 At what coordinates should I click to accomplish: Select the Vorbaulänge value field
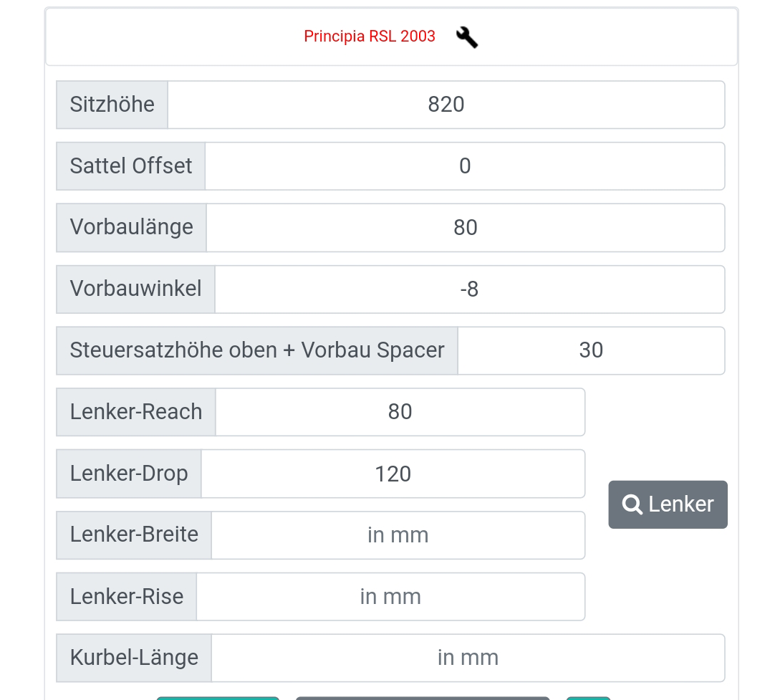tap(465, 228)
